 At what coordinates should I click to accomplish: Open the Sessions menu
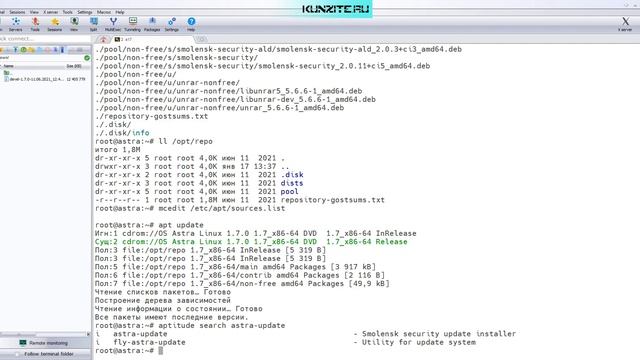click(x=17, y=12)
